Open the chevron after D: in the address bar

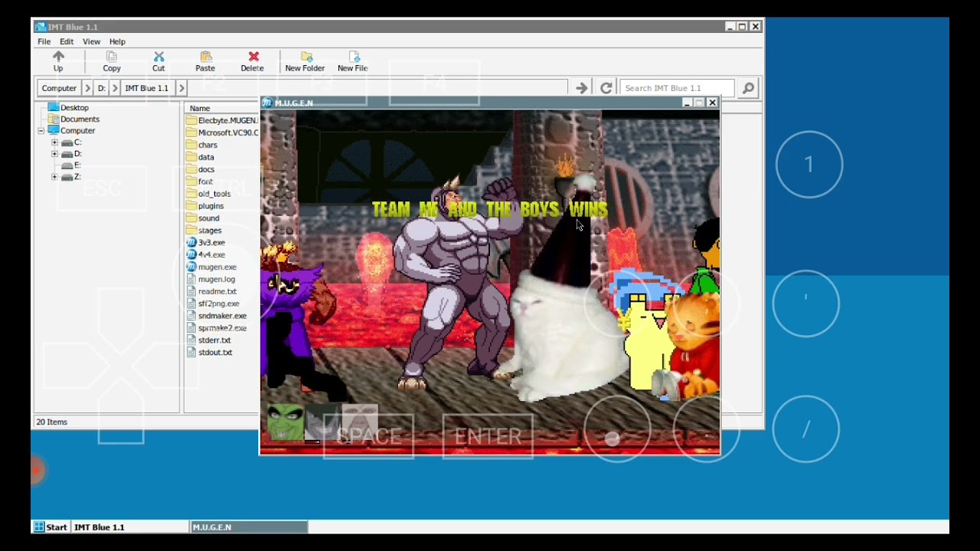point(115,88)
